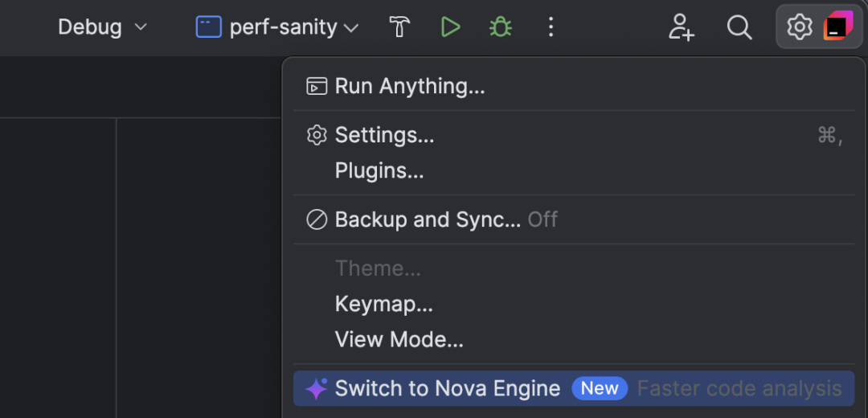Image resolution: width=868 pixels, height=418 pixels.
Task: Click the JetBrains IDE logo icon
Action: click(x=838, y=26)
